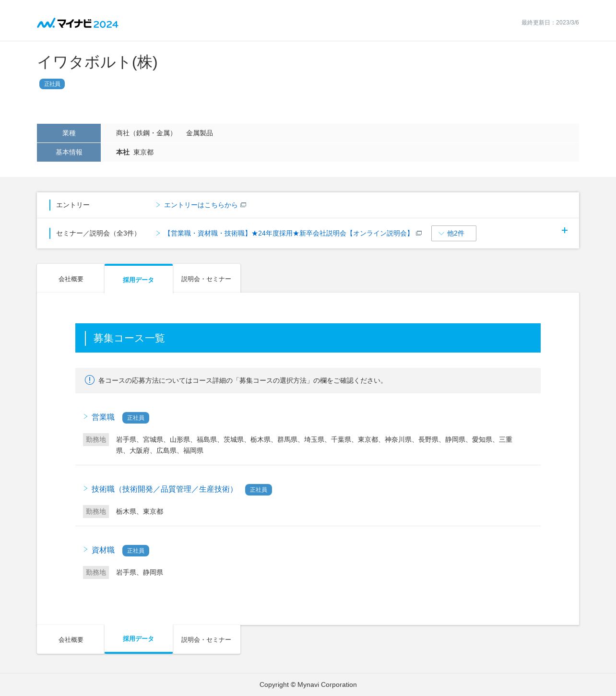
Task: Click the 勤務地 label under 営業職
Action: (x=96, y=439)
